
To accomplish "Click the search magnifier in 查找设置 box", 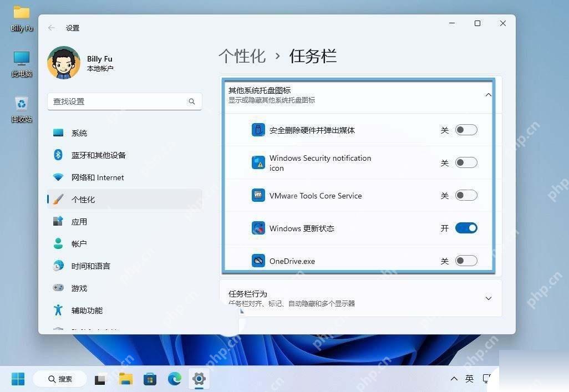I will (x=191, y=101).
